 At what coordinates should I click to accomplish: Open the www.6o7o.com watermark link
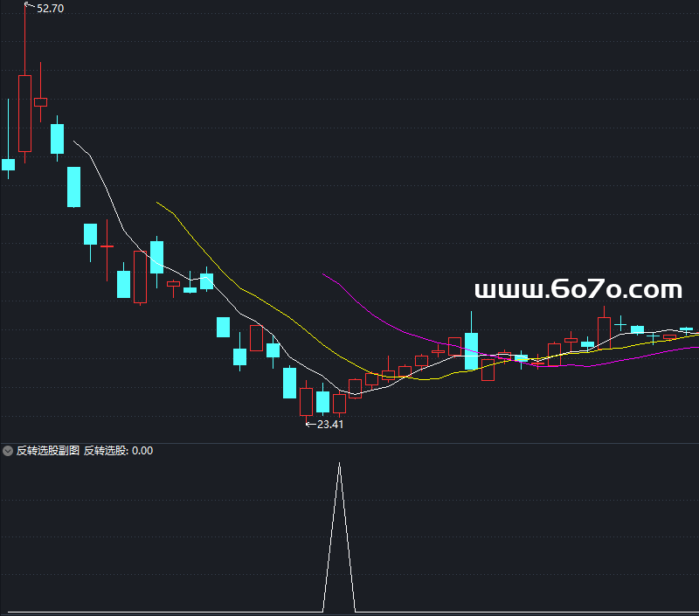pyautogui.click(x=578, y=289)
